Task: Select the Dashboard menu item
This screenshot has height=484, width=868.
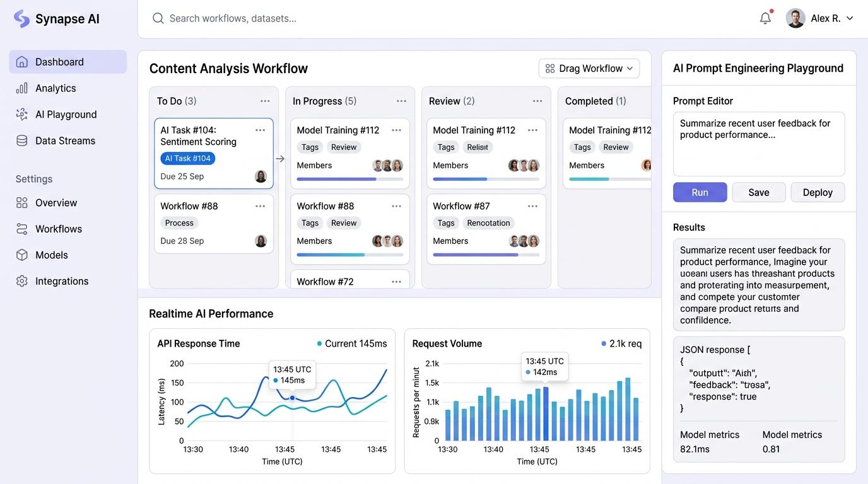Action: (x=68, y=62)
